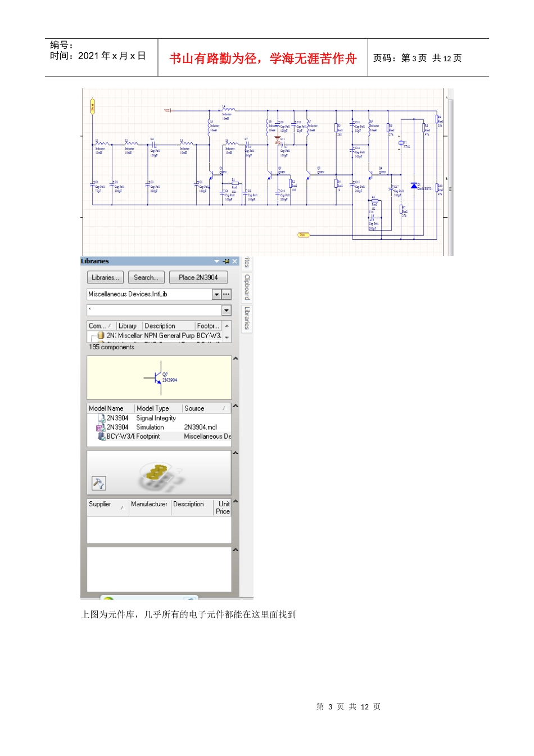Toggle the Libraries panel pin icon
534x756 pixels.
(226, 261)
